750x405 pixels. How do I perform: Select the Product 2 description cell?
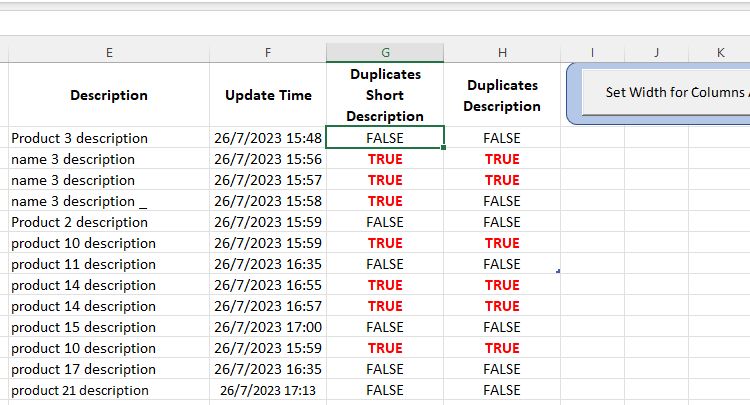point(109,222)
